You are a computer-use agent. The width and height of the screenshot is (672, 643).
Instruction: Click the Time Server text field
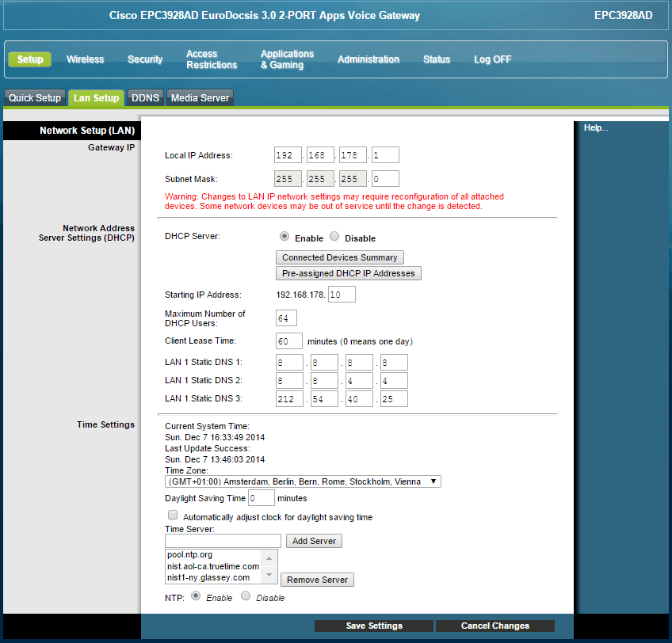tap(223, 541)
